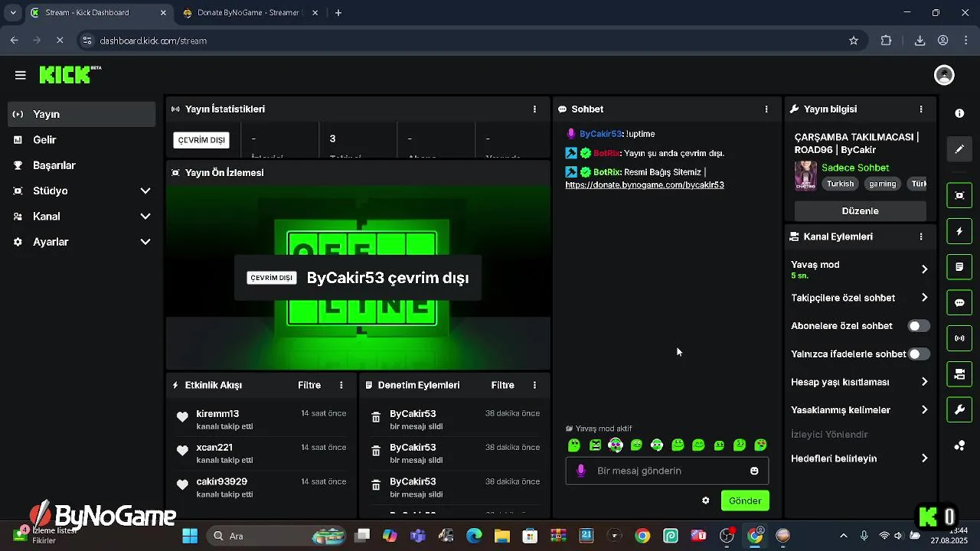This screenshot has width=980, height=551.
Task: Open options menu of Kanal Eylemleri panel
Action: (x=921, y=236)
